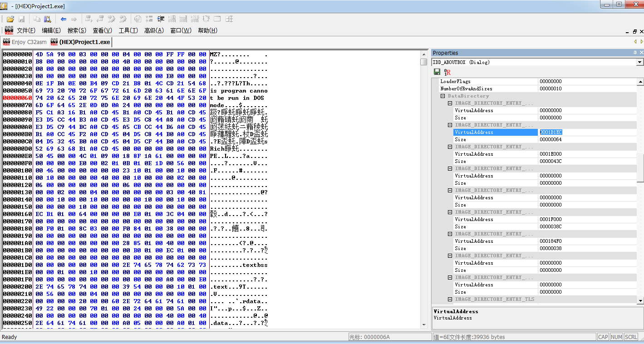
Task: Collapse the entry containing VirtualAddress 0001F000
Action: (x=450, y=212)
